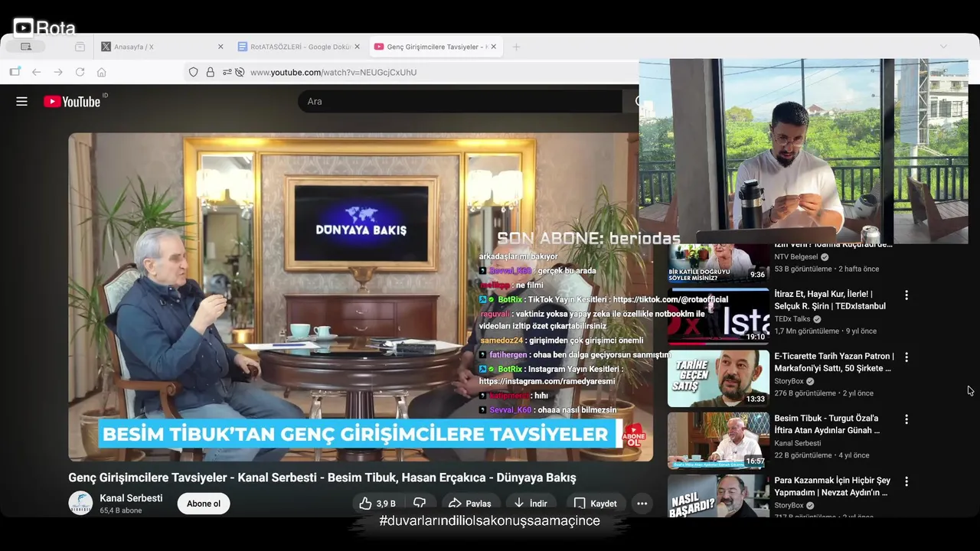Dislike the video with thumbs down

(420, 504)
